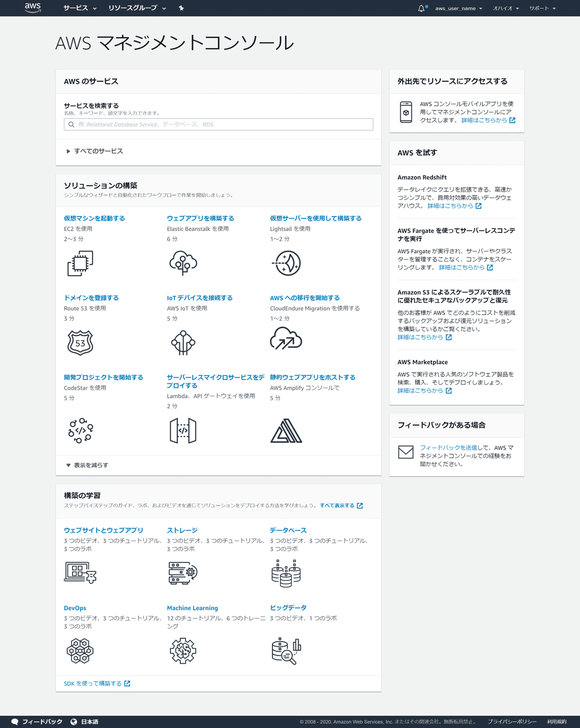Screen dimensions: 580x728
Task: Click the CodeStar project icon
Action: pyautogui.click(x=80, y=430)
